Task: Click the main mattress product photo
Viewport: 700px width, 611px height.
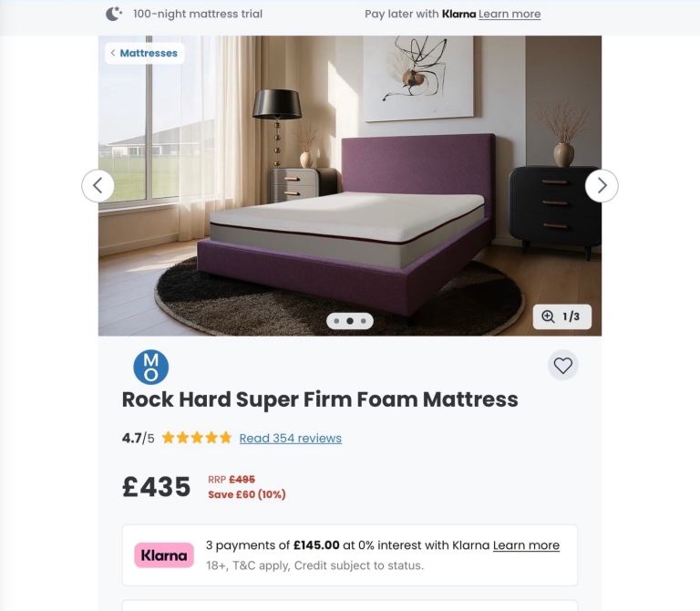Action: 350,186
